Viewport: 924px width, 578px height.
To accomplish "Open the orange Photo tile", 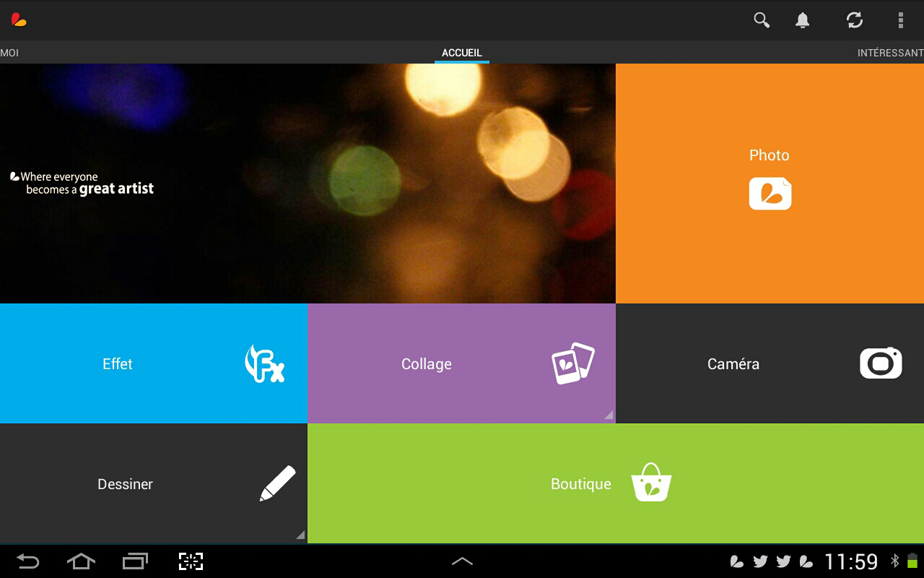I will [770, 183].
